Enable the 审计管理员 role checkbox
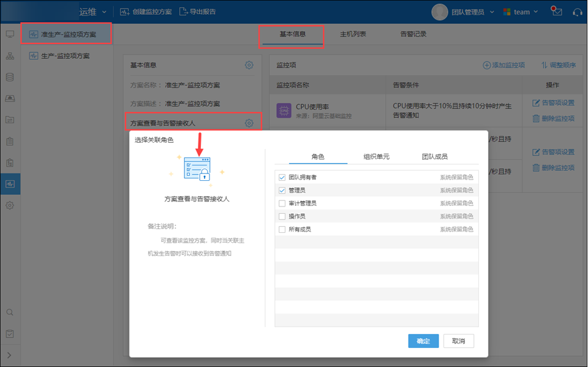The height and width of the screenshot is (367, 588). 282,203
